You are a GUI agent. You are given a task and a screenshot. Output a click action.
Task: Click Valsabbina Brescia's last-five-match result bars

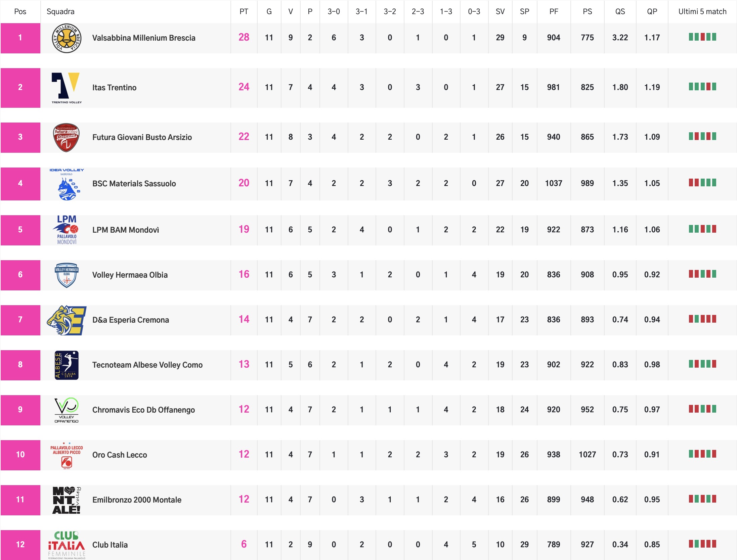pyautogui.click(x=702, y=37)
